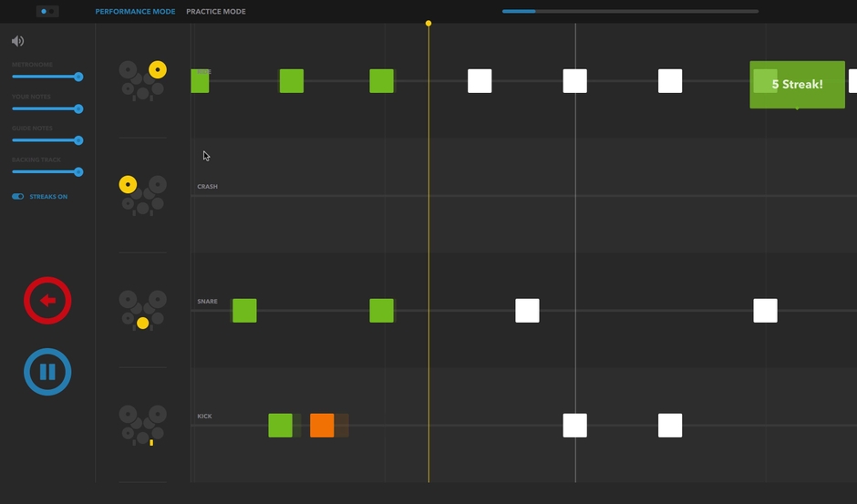Click the Your Notes volume slider handle
This screenshot has height=504, width=857.
(x=78, y=108)
